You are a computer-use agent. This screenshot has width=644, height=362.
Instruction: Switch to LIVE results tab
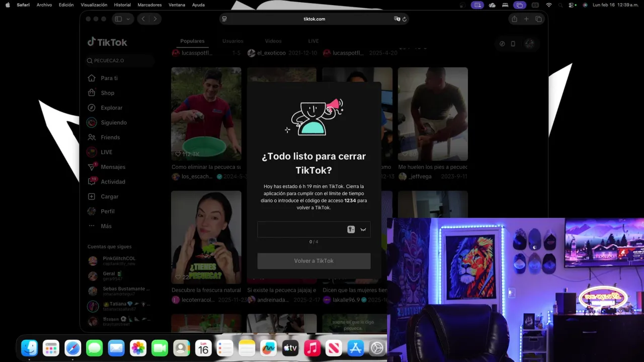(x=313, y=41)
